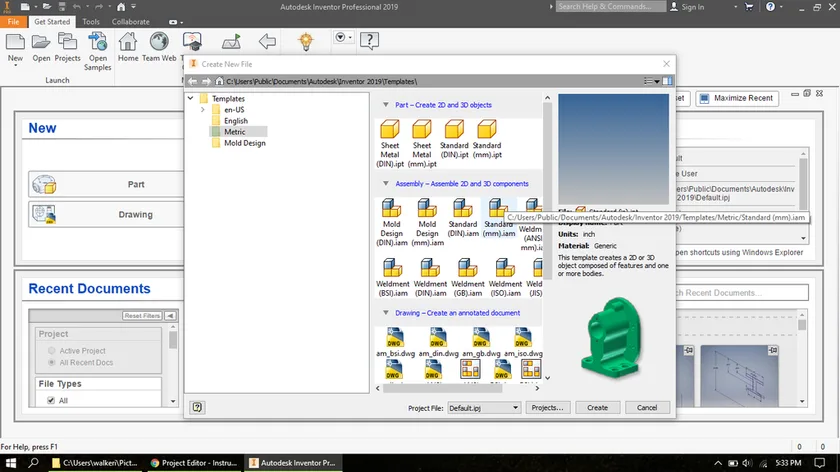Select Active Project radio button
The image size is (840, 472).
(x=51, y=350)
